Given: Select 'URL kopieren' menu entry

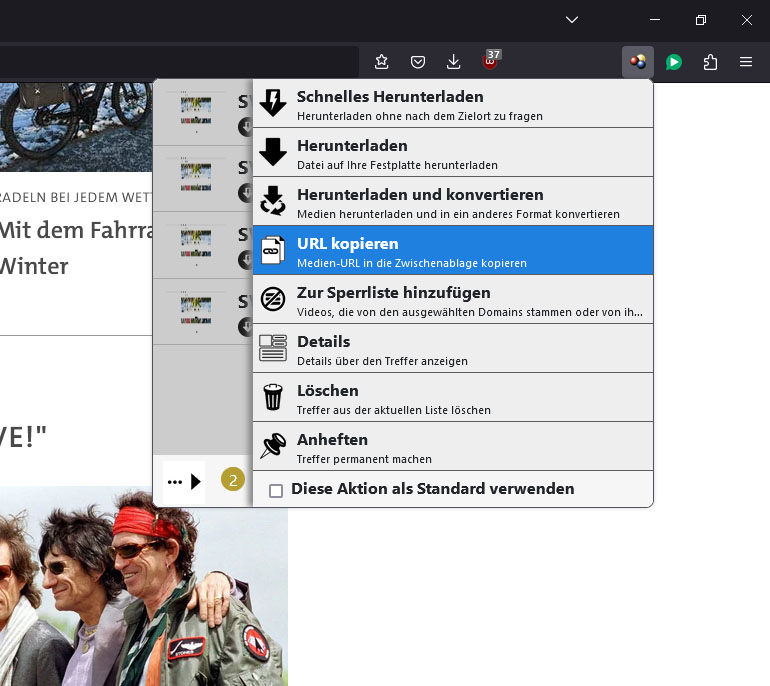Looking at the screenshot, I should coord(452,250).
